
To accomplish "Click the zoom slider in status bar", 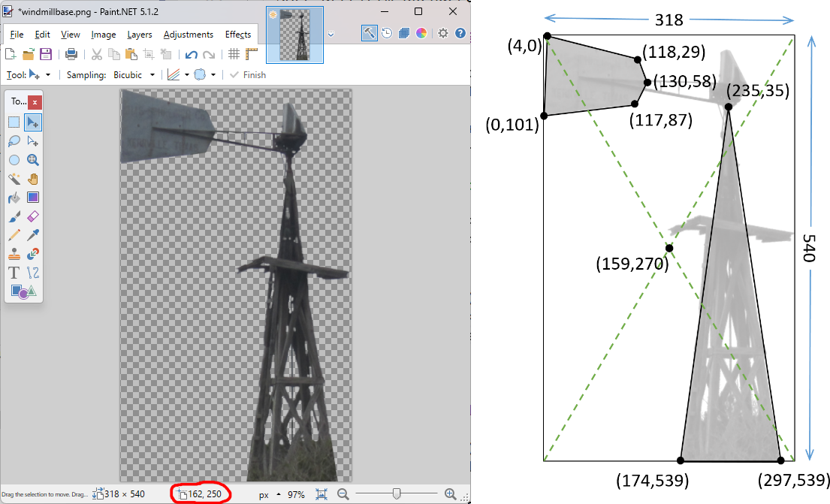I will (397, 493).
